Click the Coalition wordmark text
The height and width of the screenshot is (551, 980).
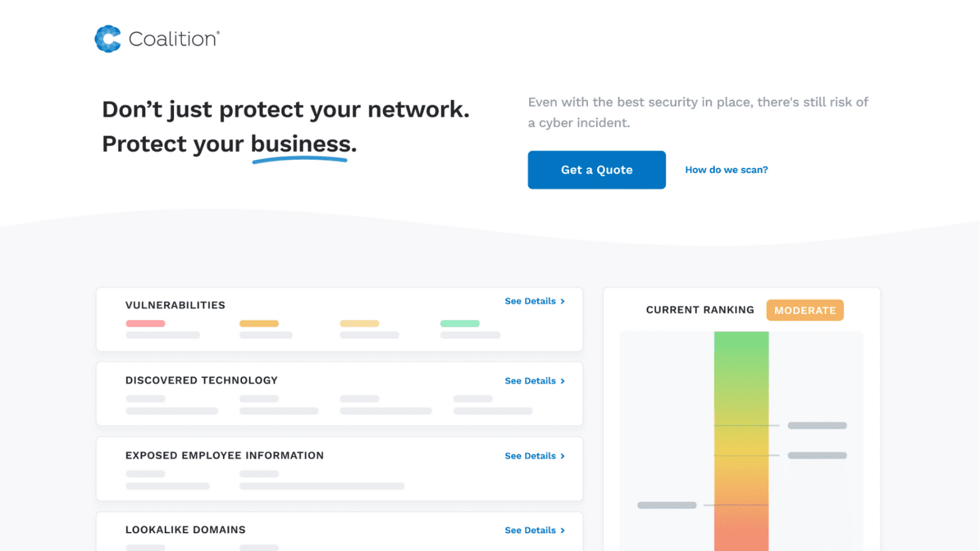pyautogui.click(x=174, y=39)
